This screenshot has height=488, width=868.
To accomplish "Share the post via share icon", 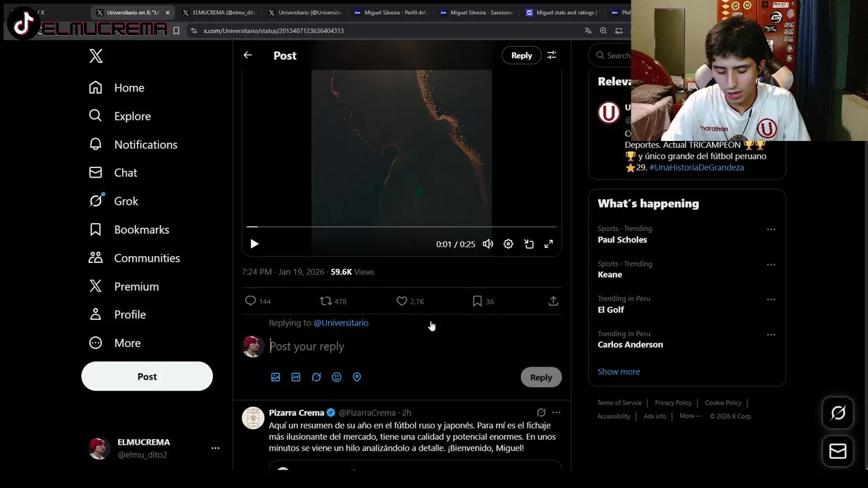I will pos(553,301).
